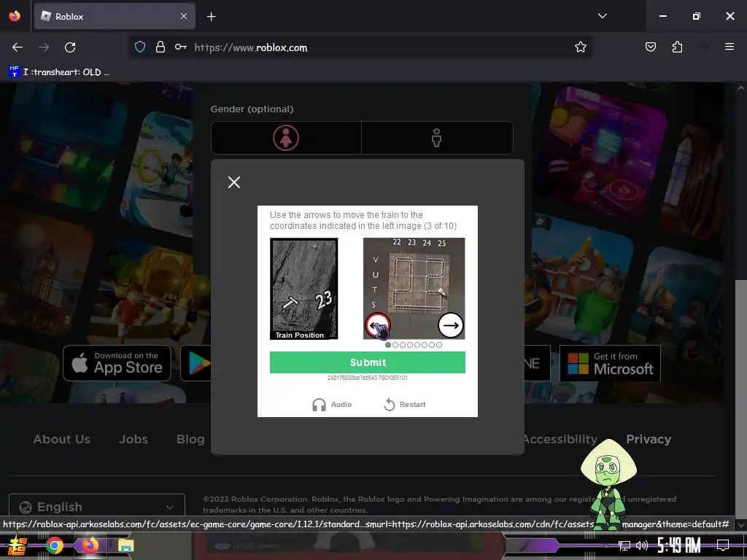747x560 pixels.
Task: Open the Accessibility footer link
Action: (x=561, y=439)
